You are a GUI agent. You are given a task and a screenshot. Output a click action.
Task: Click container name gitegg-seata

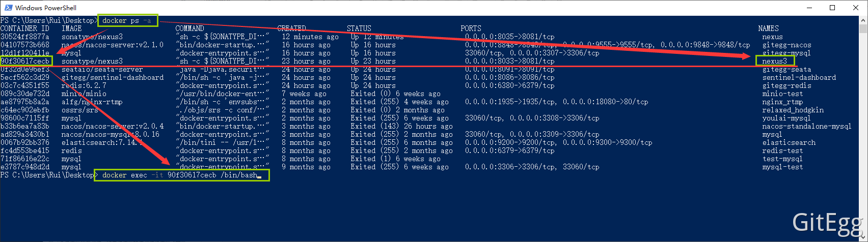787,69
